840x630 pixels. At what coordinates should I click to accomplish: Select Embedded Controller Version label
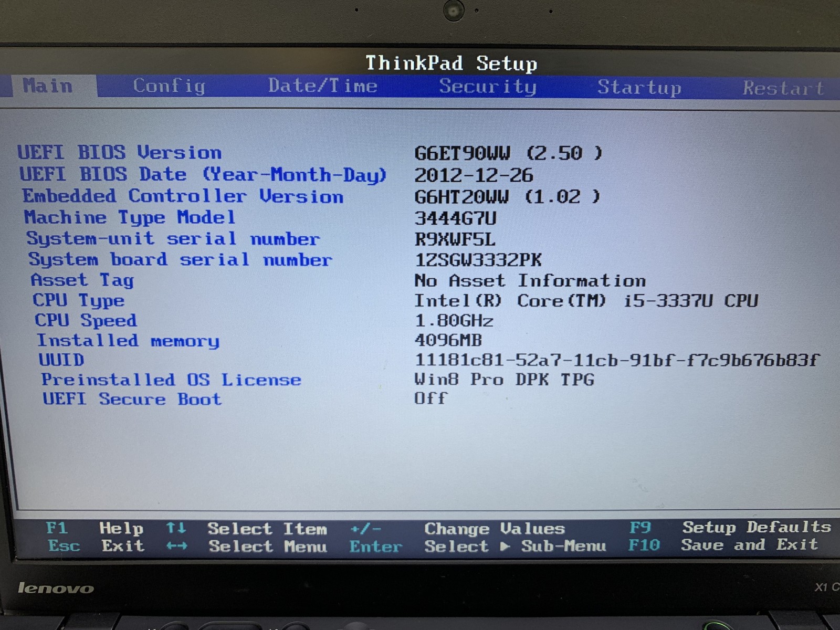183,196
